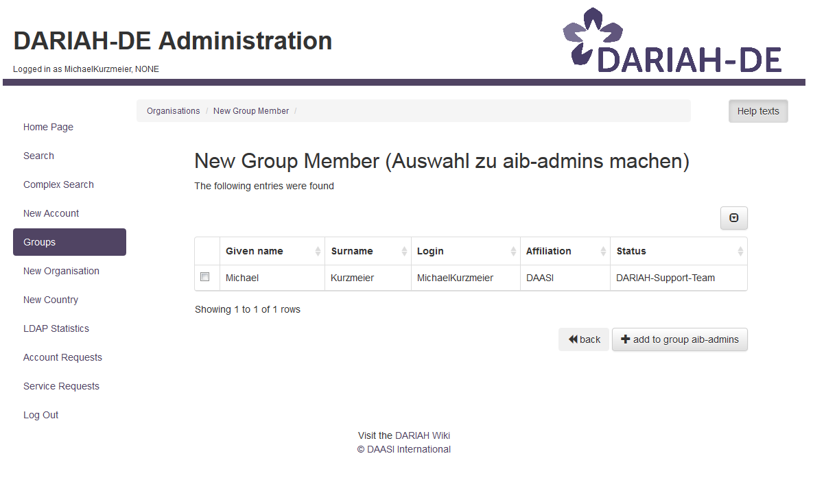Follow the DARIAH Wiki link
Screen dimensions: 813x504
(422, 435)
